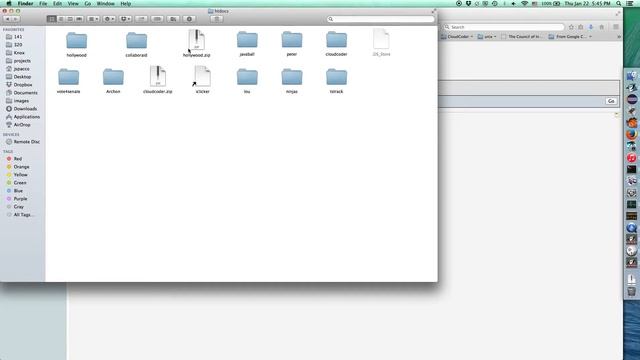Switch Finder to column view

70,19
